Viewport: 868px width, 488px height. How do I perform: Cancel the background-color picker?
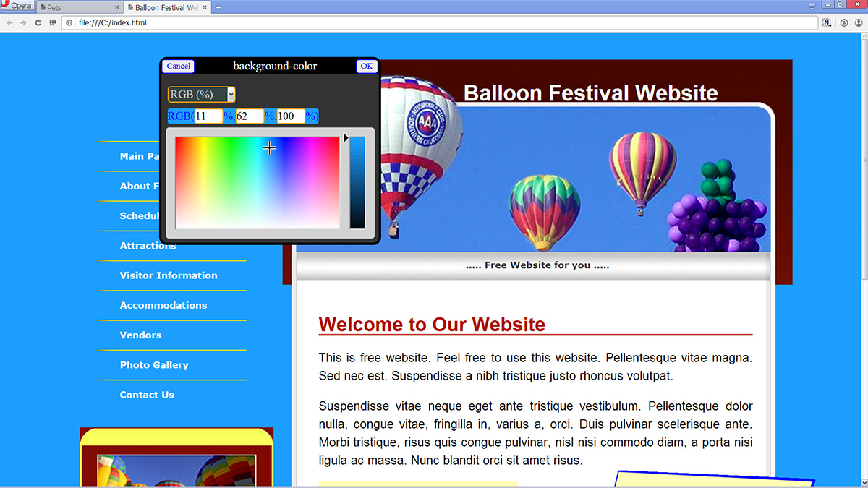pyautogui.click(x=178, y=66)
